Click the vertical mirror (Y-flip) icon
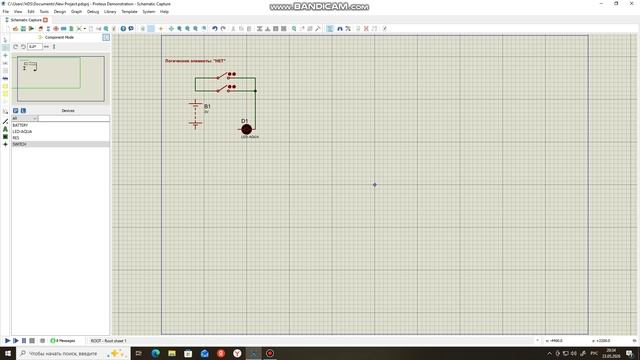Screen dimensions: 640x360 pos(54,47)
